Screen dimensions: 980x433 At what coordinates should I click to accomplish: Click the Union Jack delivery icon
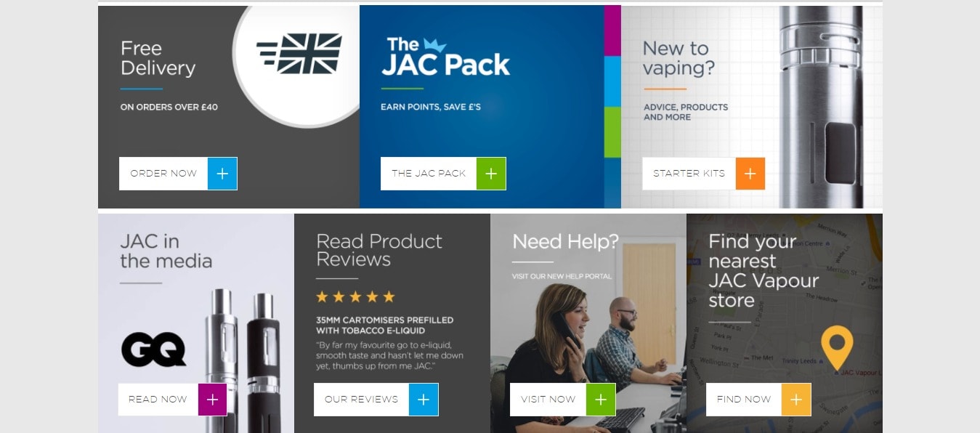click(299, 54)
